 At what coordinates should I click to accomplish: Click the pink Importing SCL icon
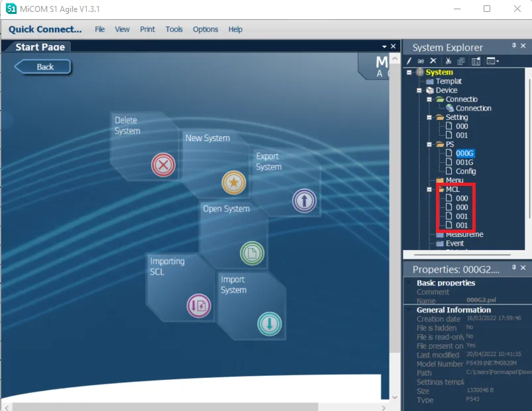199,306
